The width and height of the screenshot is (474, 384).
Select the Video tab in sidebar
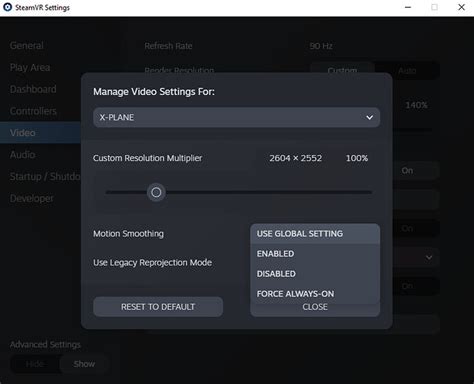40,133
